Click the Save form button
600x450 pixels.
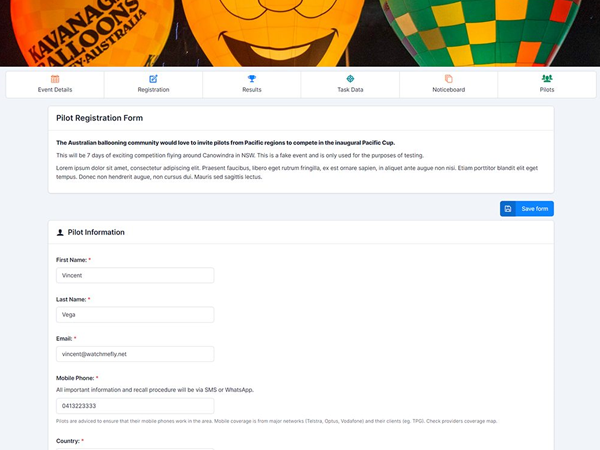pos(527,209)
